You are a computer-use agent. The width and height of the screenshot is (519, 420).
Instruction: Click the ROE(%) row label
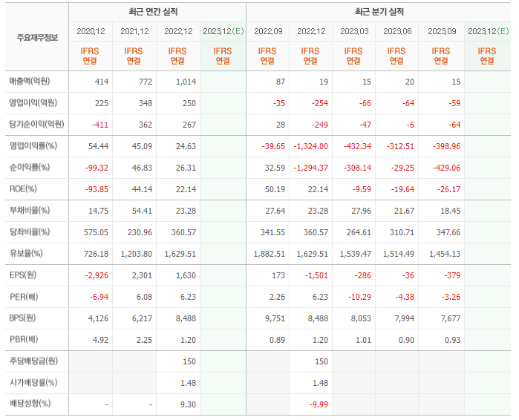(23, 188)
